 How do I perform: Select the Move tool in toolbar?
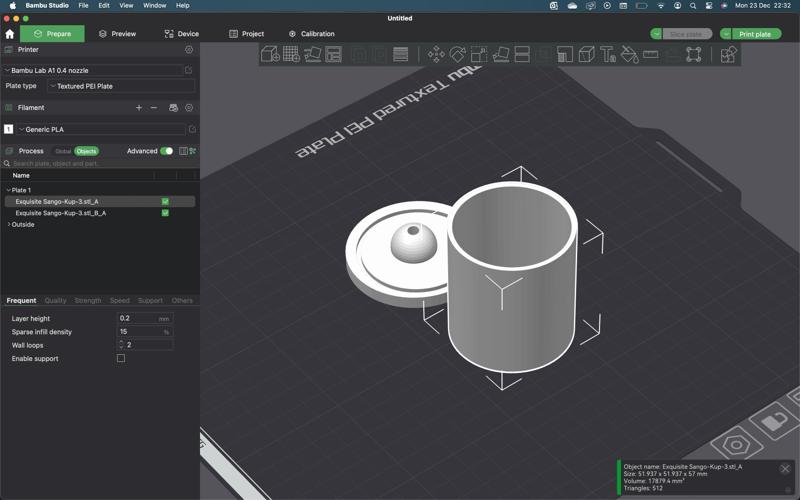[x=436, y=54]
